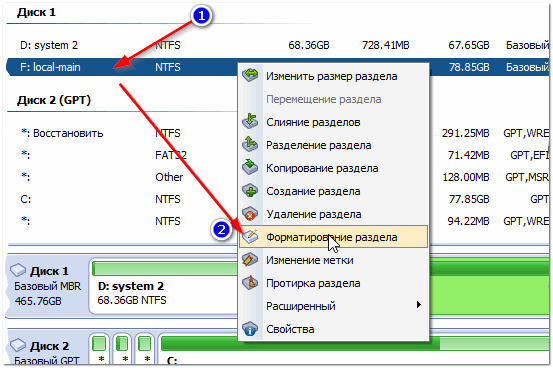The height and width of the screenshot is (368, 553).
Task: Click the create partition plus icon
Action: (250, 191)
